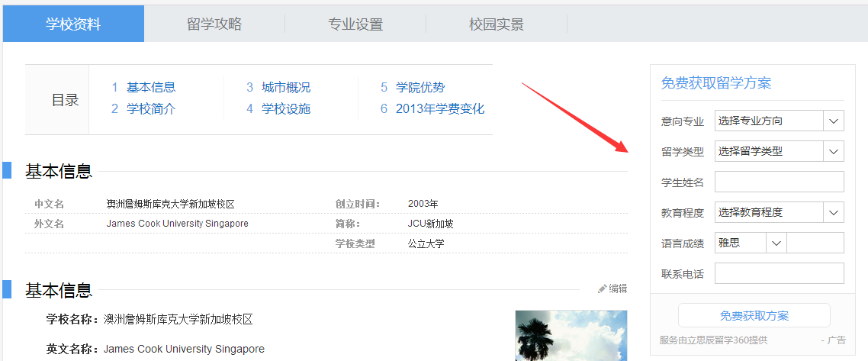Open the 雅思 language test dropdown
868x361 pixels.
point(750,243)
